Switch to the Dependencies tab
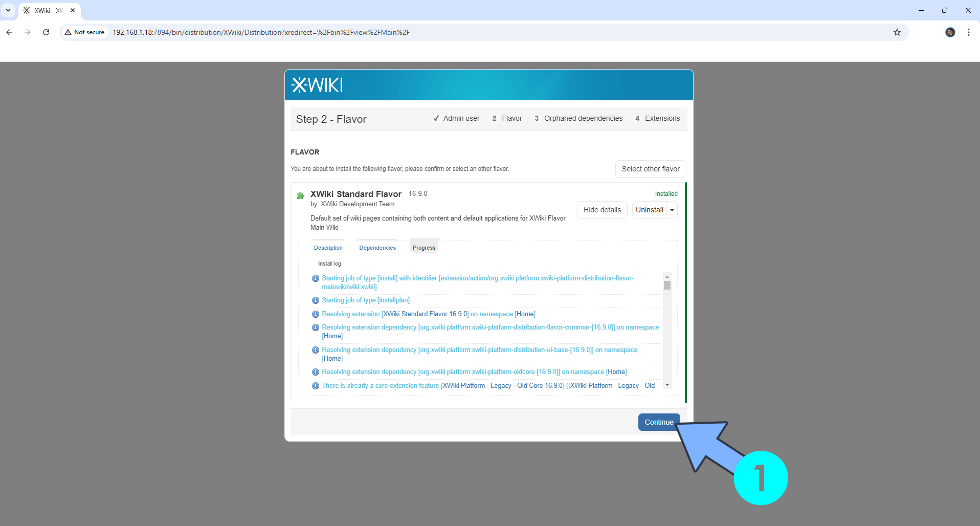This screenshot has height=526, width=980. pyautogui.click(x=377, y=248)
